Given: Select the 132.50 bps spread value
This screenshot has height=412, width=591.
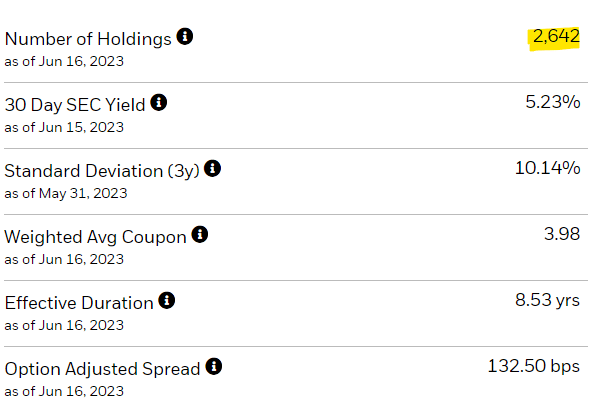Looking at the screenshot, I should [x=534, y=366].
